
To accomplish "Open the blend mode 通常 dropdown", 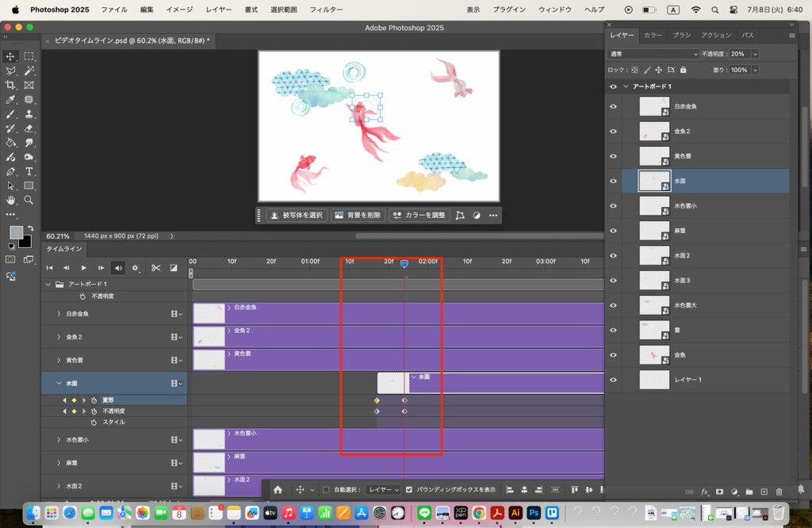I will [x=653, y=54].
